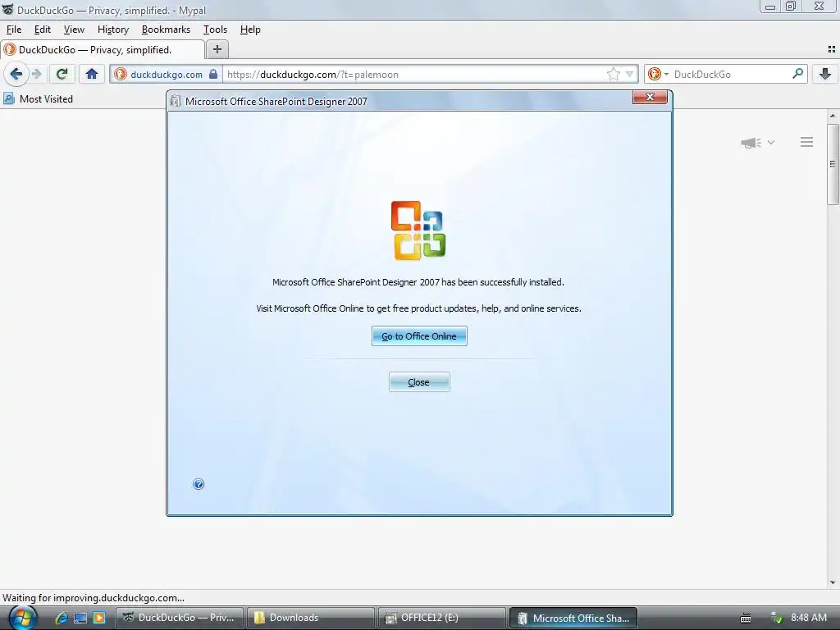Open the History menu in Mypal
This screenshot has height=630, width=840.
pyautogui.click(x=113, y=30)
